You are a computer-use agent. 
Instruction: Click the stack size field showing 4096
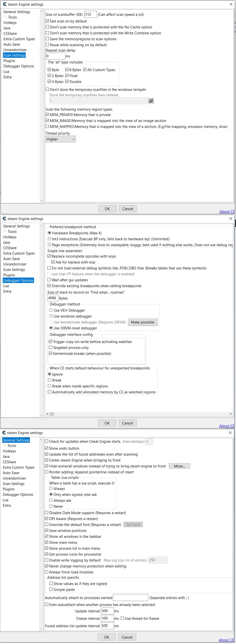coord(53,298)
